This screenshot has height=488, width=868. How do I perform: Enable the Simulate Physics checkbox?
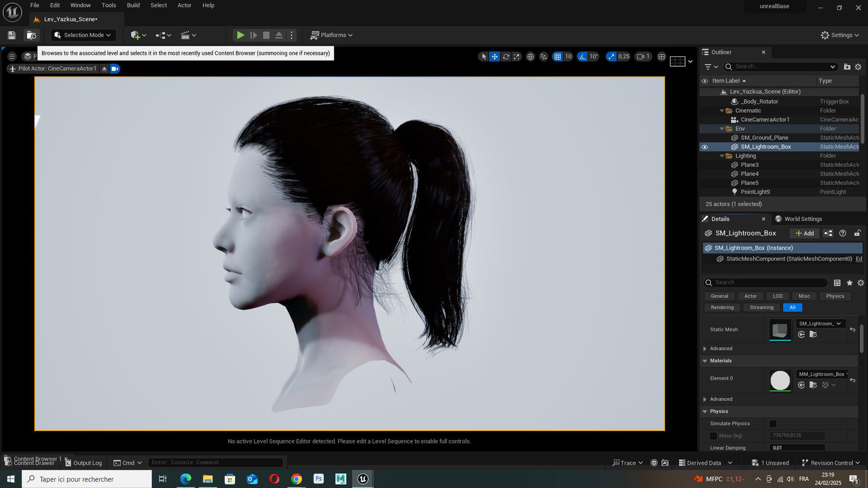coord(773,424)
